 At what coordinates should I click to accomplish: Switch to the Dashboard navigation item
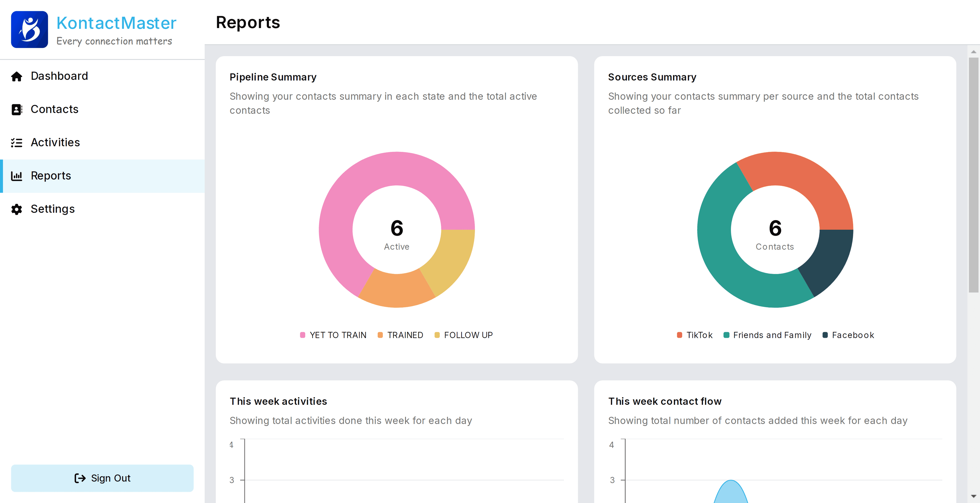pos(59,76)
